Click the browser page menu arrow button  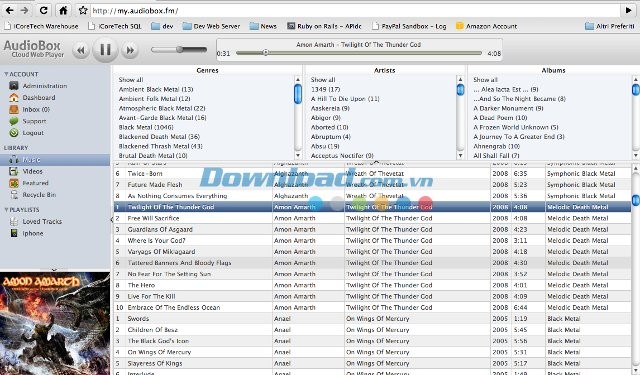629,10
